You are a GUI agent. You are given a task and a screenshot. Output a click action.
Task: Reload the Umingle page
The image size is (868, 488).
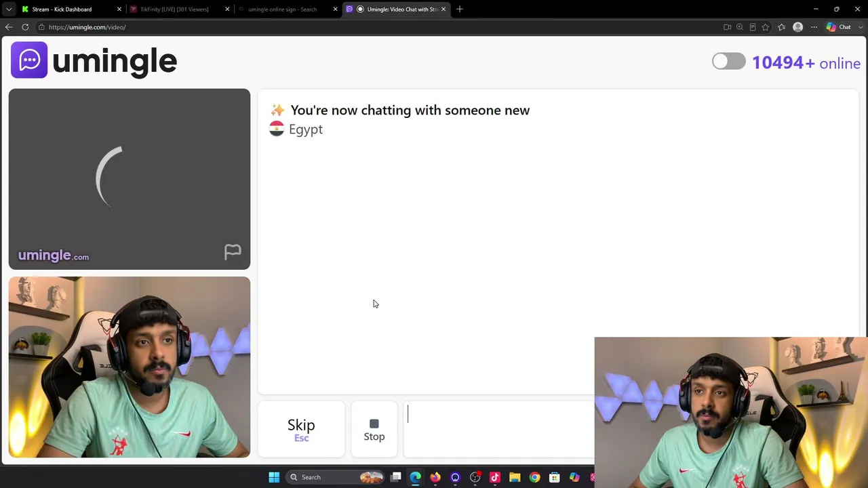[25, 27]
